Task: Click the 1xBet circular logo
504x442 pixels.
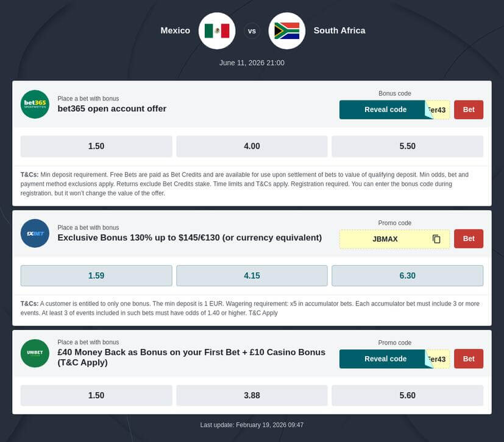Action: point(35,233)
